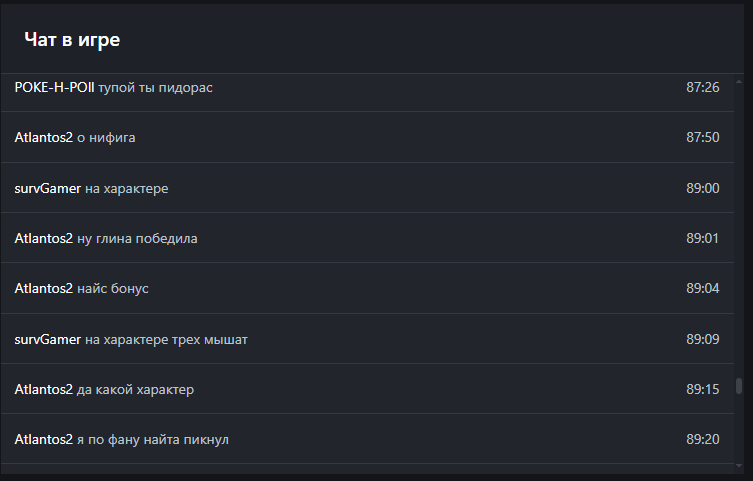Image resolution: width=753 pixels, height=481 pixels.
Task: Click Atlantos2 username beside "ну глина победила"
Action: (44, 239)
